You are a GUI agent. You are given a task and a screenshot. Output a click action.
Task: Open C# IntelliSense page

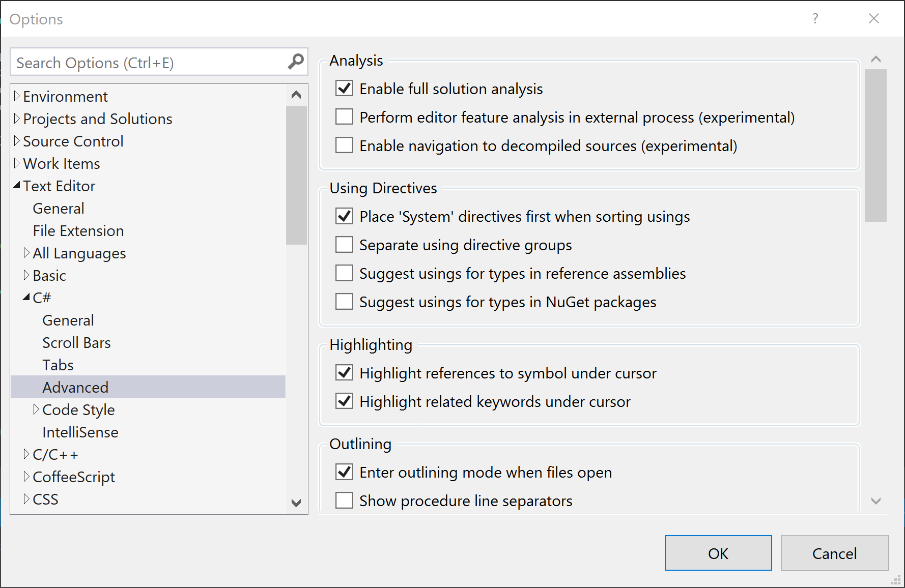80,432
